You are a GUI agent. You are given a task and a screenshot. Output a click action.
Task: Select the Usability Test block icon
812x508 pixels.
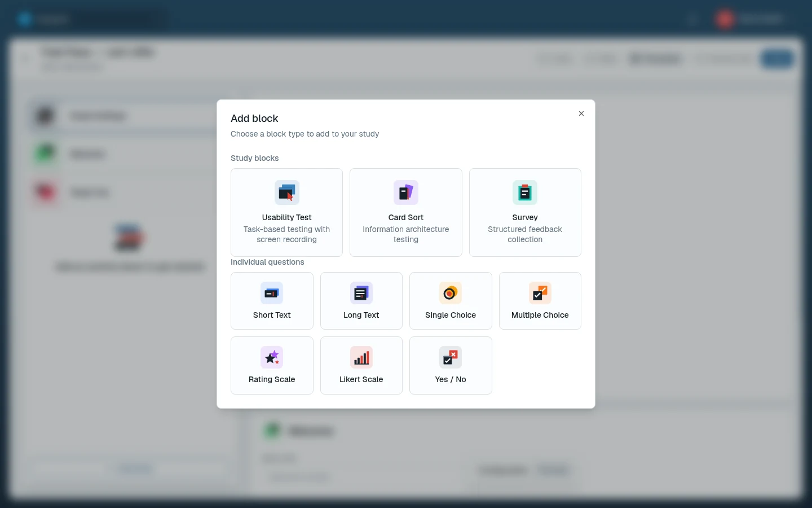pos(286,192)
